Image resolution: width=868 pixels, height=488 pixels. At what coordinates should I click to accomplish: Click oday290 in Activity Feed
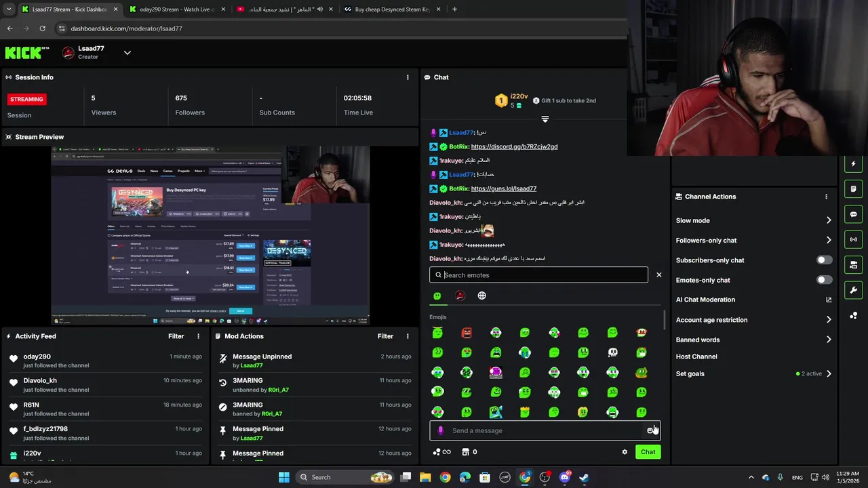pos(37,357)
